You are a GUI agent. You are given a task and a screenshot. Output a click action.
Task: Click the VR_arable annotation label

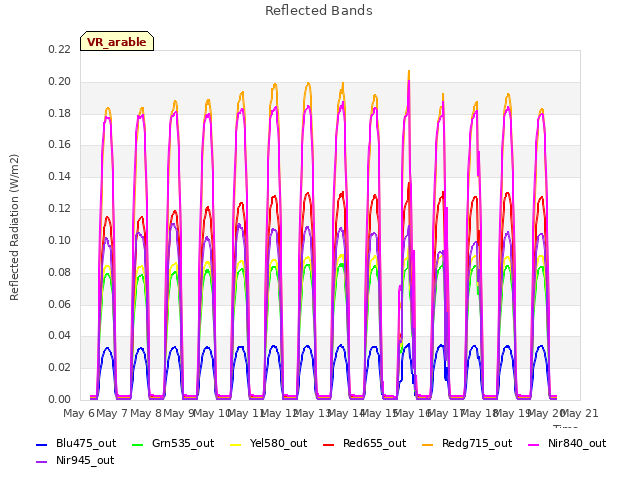(x=117, y=42)
